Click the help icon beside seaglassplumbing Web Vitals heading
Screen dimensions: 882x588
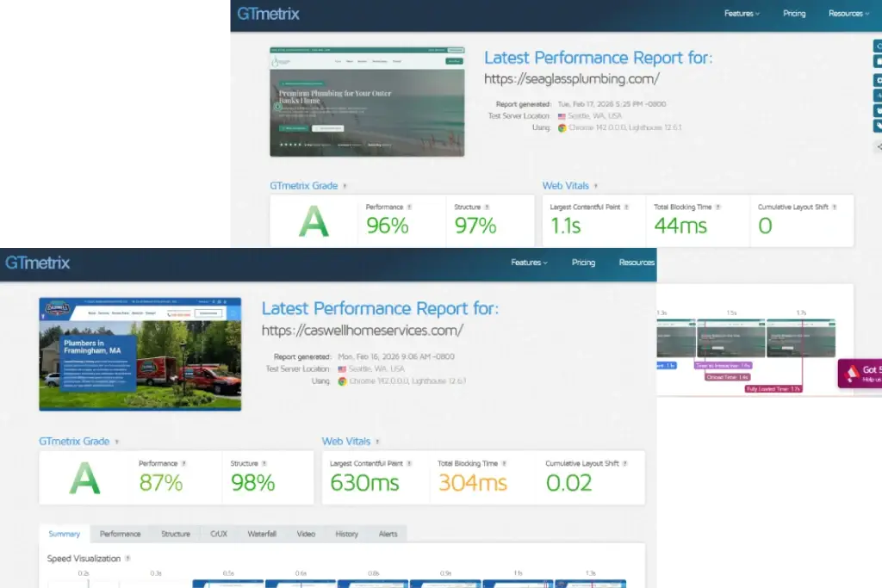(595, 186)
